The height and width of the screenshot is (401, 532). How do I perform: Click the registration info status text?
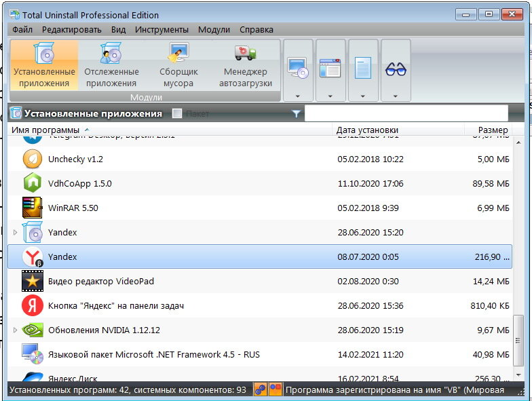(x=395, y=389)
